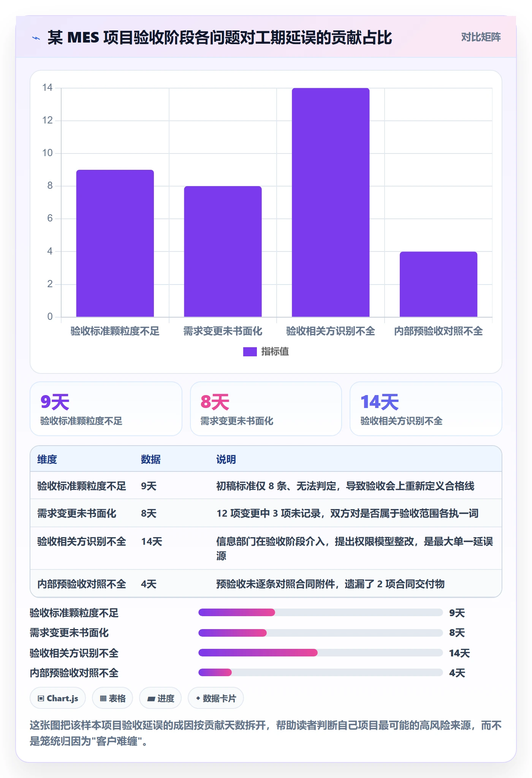532x778 pixels.
Task: Select the 9天 data card
Action: coord(106,409)
